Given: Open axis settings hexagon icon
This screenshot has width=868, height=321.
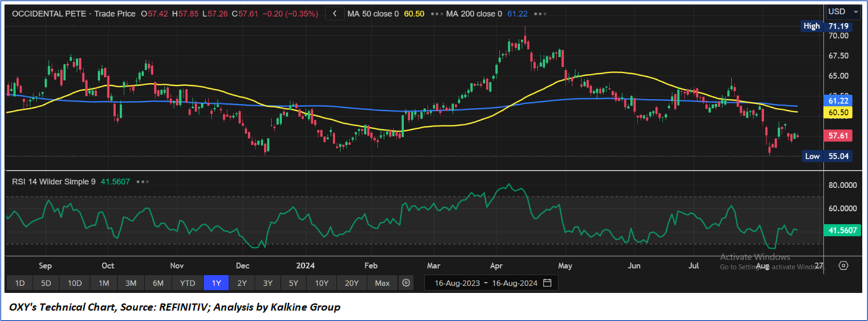Looking at the screenshot, I should point(843,265).
